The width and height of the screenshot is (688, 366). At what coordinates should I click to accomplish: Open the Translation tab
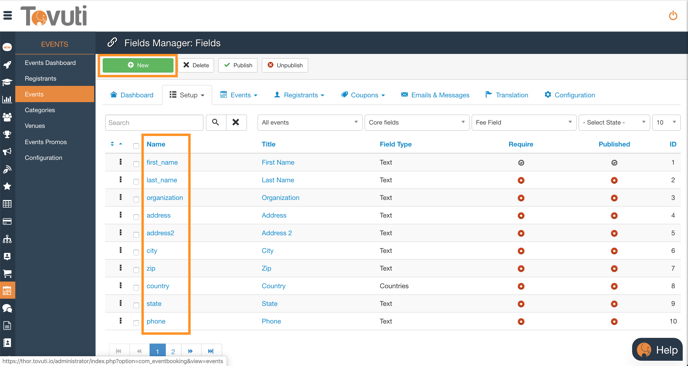pyautogui.click(x=507, y=95)
